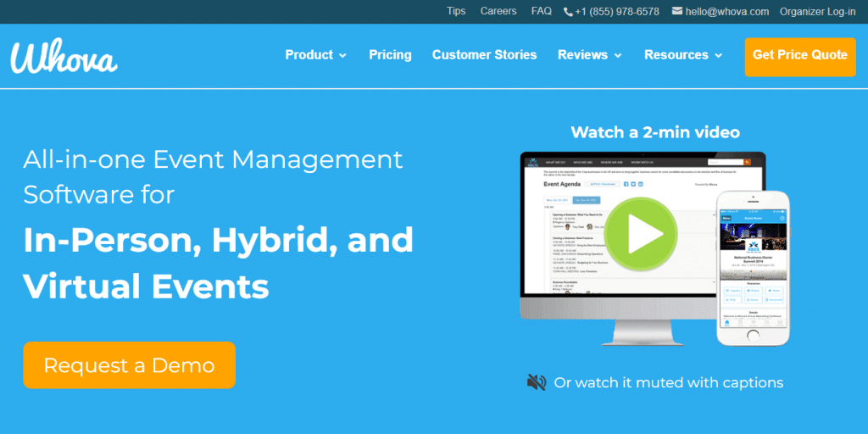Click the muted speaker icon
868x434 pixels.
536,382
